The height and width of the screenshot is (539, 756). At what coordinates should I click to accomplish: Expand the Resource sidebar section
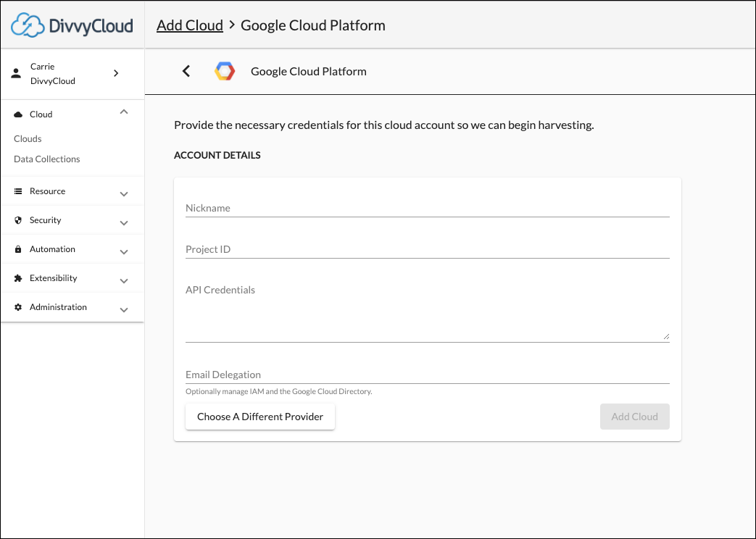pyautogui.click(x=124, y=193)
